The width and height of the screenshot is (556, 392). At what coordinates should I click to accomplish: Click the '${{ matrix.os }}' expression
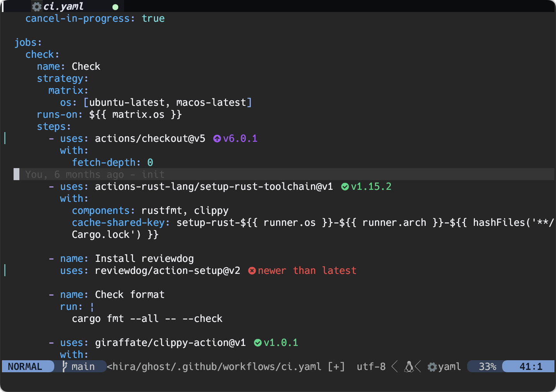[x=135, y=115]
